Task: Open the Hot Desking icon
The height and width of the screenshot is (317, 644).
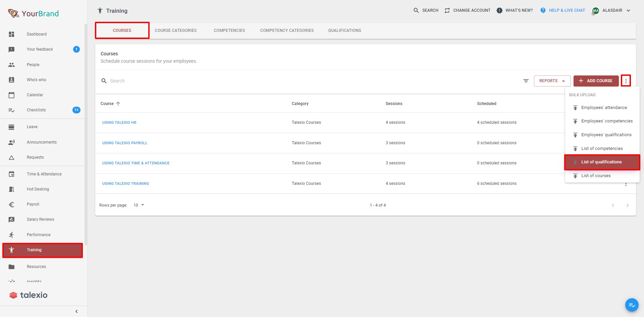Action: pos(11,189)
